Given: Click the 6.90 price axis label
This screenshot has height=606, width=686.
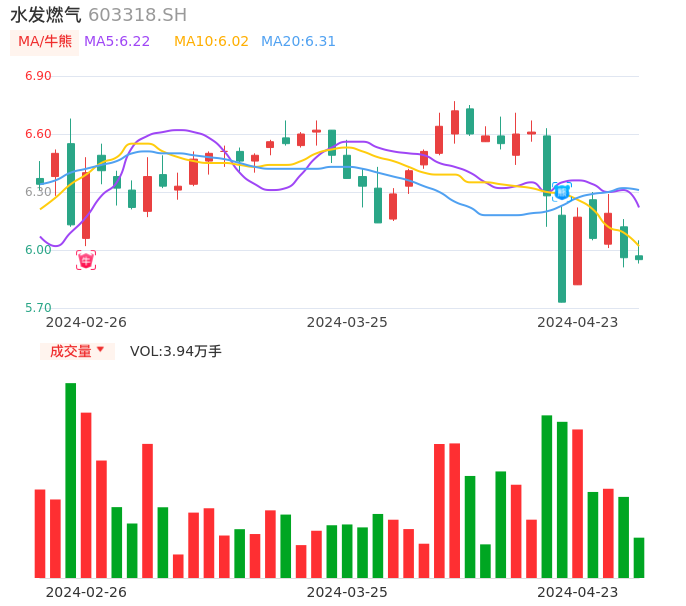Looking at the screenshot, I should pyautogui.click(x=38, y=76).
